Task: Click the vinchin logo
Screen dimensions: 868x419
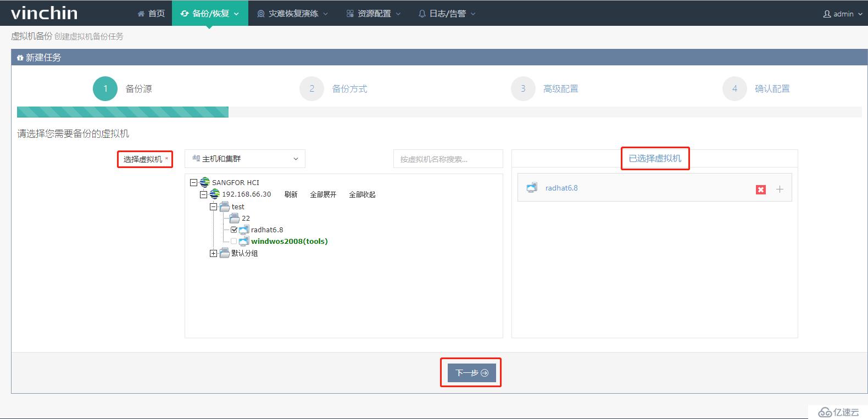Action: (x=44, y=13)
